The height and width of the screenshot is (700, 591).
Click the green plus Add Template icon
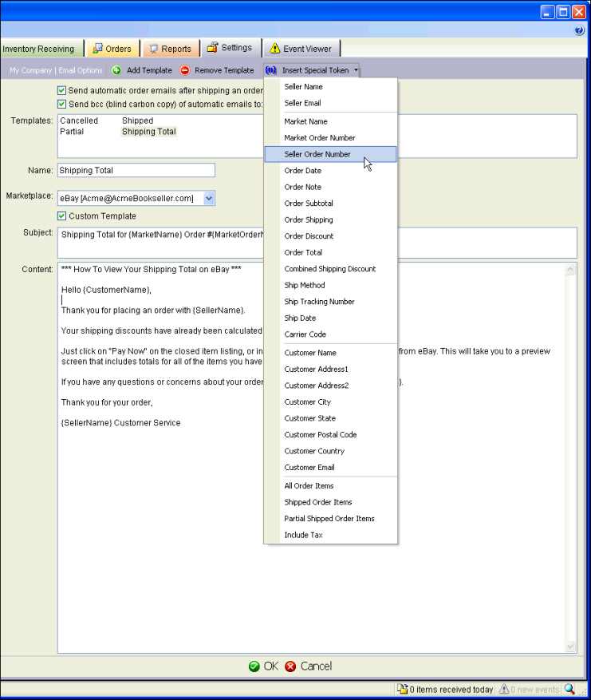pos(116,70)
